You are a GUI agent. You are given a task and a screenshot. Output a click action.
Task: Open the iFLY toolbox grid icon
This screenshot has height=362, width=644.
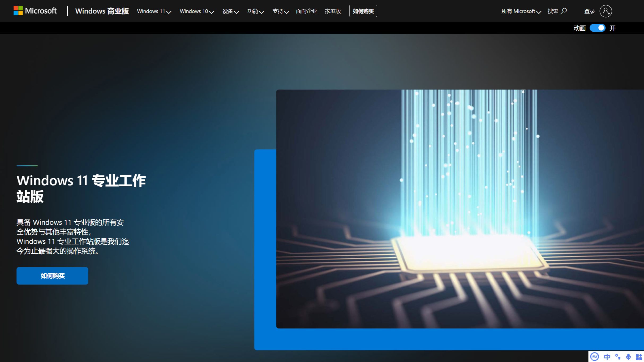(x=639, y=357)
